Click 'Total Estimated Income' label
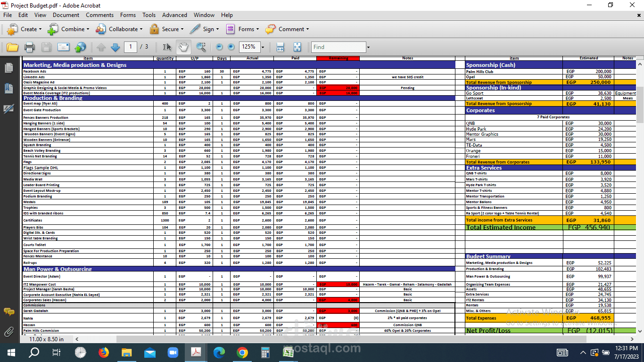644x362 pixels. (x=501, y=228)
